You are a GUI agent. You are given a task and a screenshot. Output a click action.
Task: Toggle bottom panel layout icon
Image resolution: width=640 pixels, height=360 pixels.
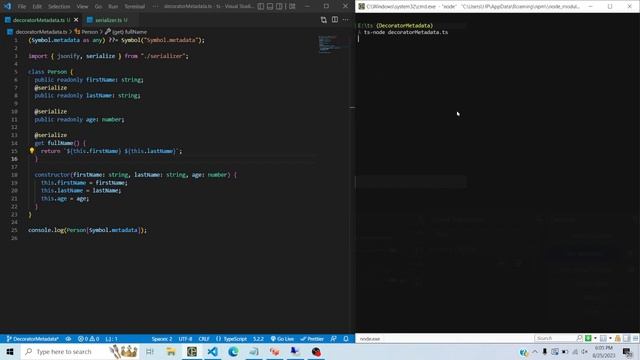click(270, 7)
